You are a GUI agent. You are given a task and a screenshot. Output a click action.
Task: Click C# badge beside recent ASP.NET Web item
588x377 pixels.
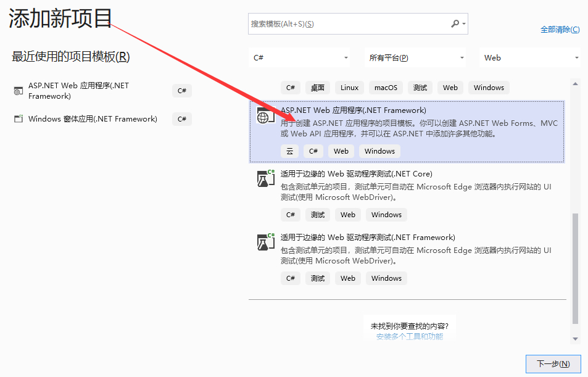coord(182,91)
